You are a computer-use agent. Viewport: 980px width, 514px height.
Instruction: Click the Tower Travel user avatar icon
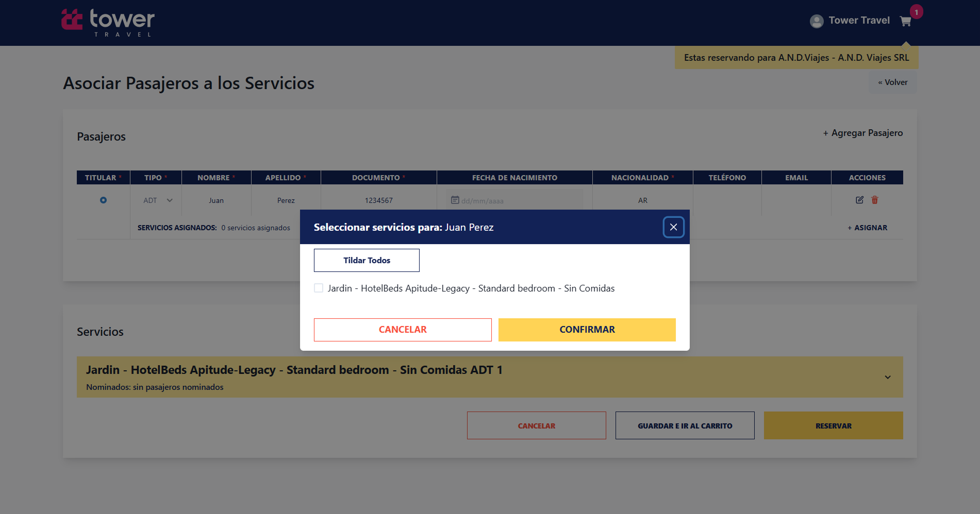[x=817, y=21]
